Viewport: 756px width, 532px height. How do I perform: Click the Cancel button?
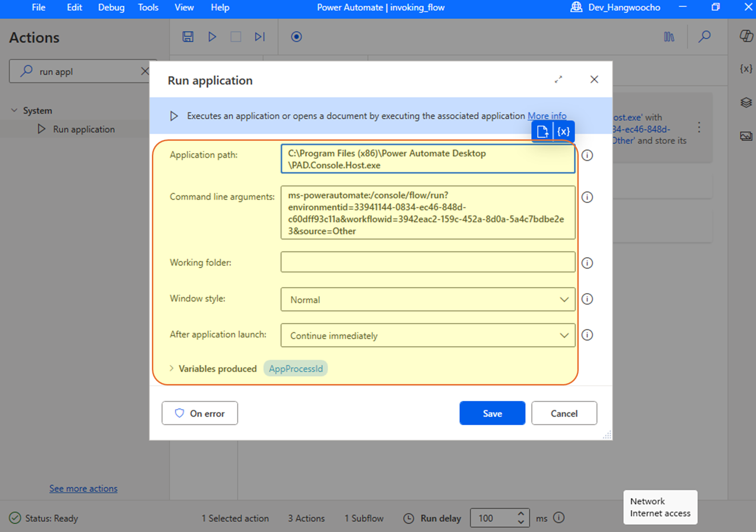[x=564, y=413]
